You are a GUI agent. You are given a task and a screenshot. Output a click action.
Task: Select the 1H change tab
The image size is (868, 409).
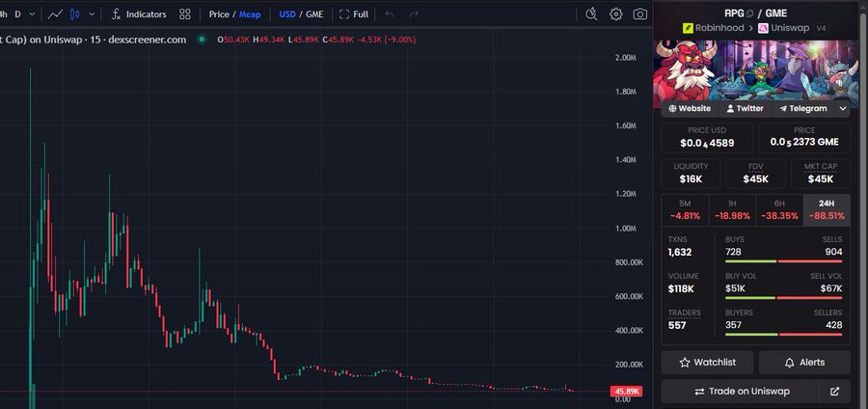pyautogui.click(x=732, y=209)
